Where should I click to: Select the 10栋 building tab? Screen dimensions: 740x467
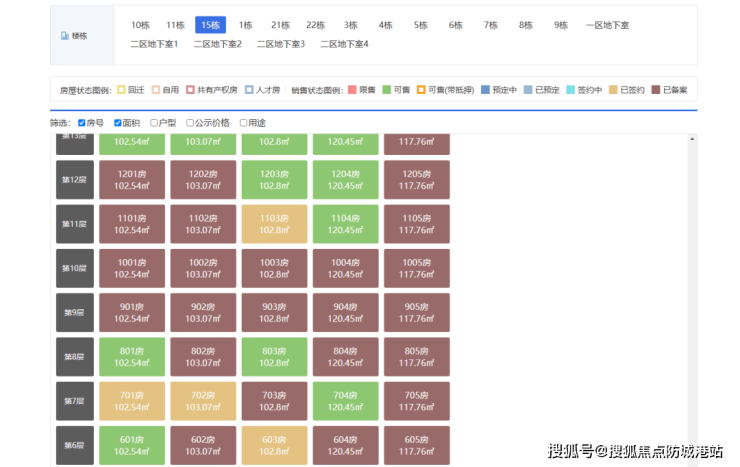[140, 25]
